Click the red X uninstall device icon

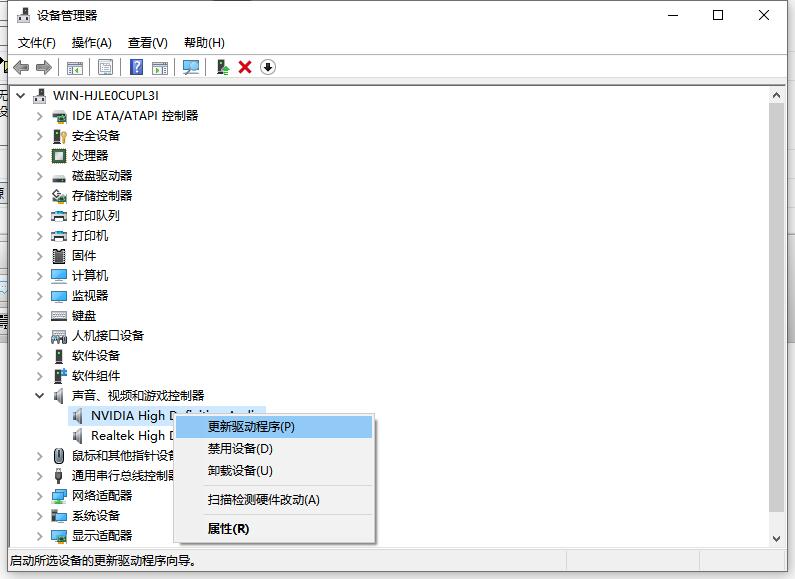[x=245, y=67]
